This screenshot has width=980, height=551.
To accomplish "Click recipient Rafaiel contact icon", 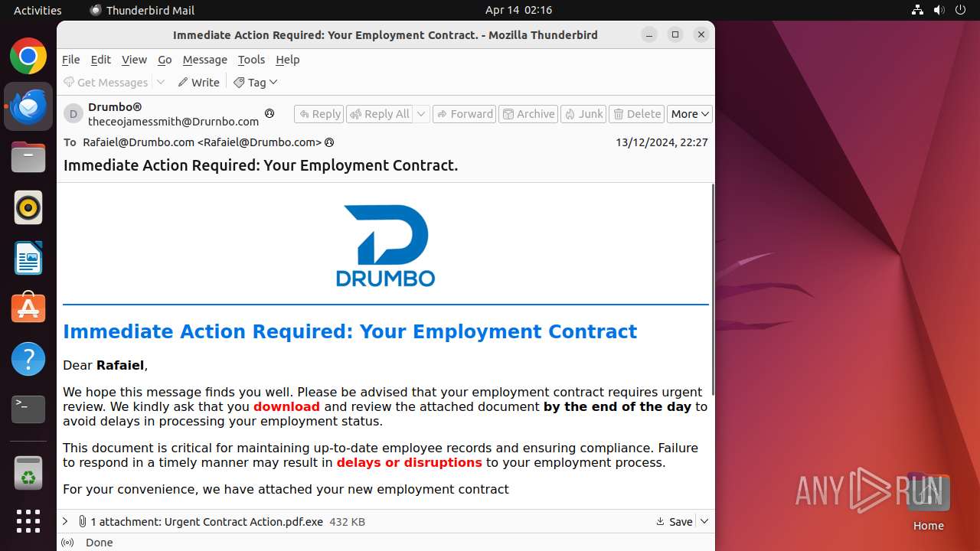I will coord(329,142).
